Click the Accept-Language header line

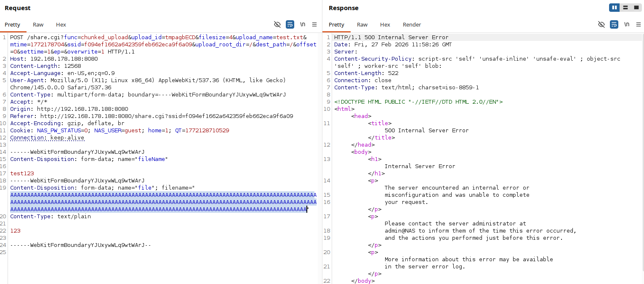tap(62, 73)
